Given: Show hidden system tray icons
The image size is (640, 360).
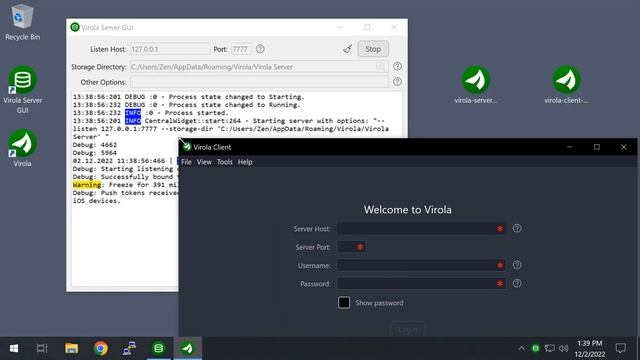Looking at the screenshot, I should pyautogui.click(x=521, y=348).
